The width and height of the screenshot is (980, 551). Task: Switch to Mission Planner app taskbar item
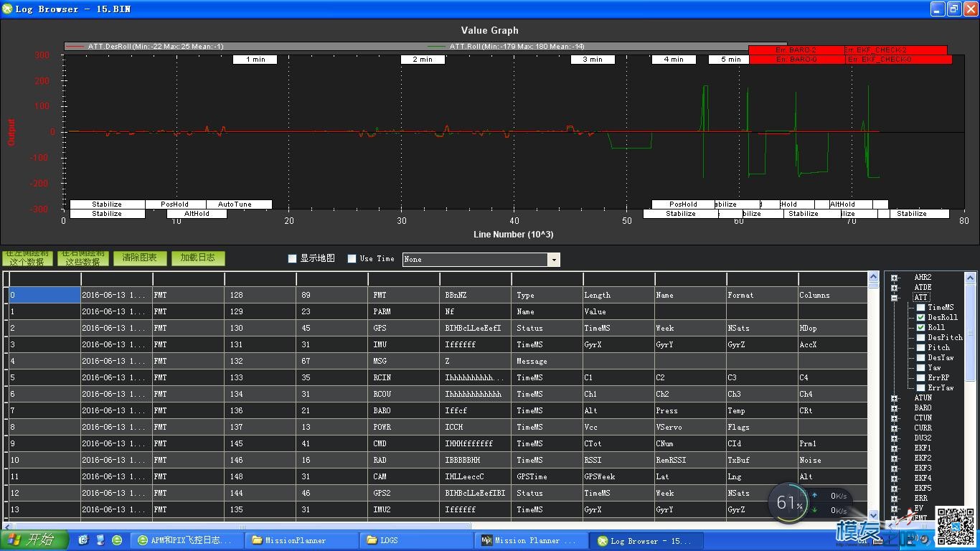[531, 540]
